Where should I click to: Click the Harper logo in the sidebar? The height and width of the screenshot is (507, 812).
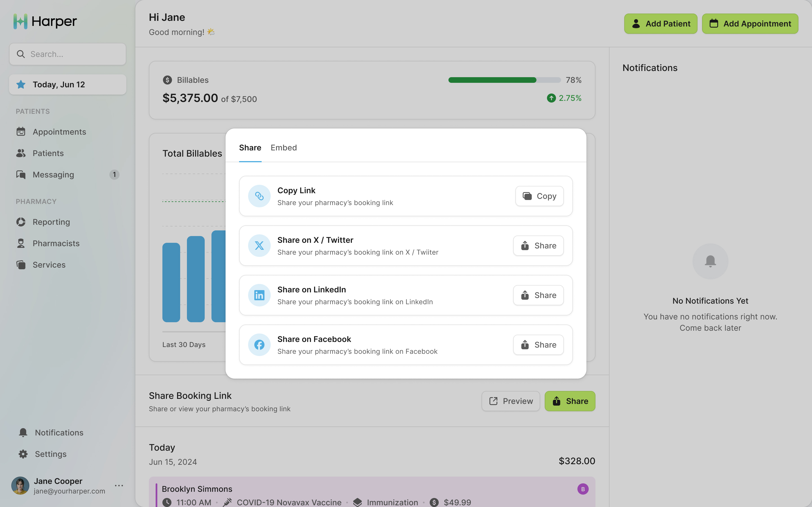coord(45,21)
